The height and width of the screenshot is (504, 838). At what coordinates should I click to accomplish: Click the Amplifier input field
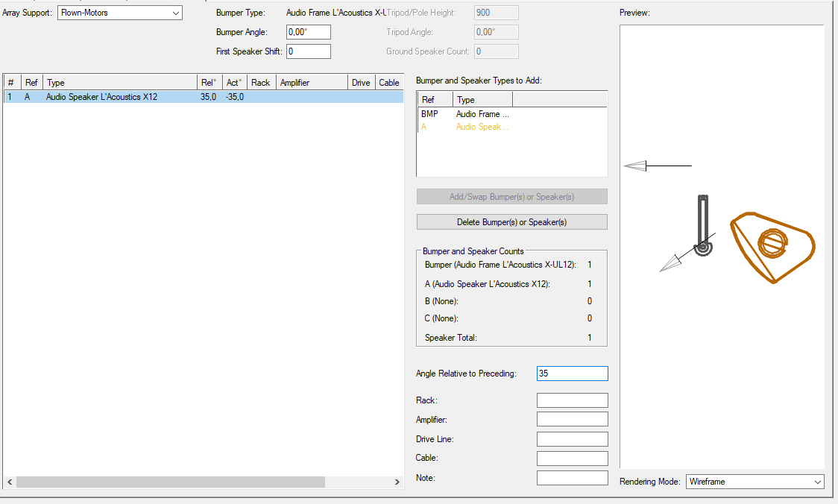pos(572,420)
